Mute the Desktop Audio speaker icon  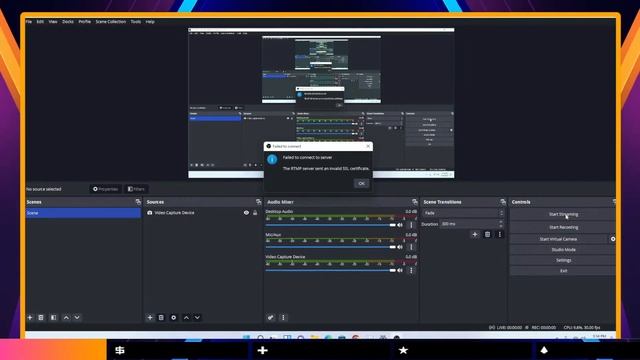400,225
